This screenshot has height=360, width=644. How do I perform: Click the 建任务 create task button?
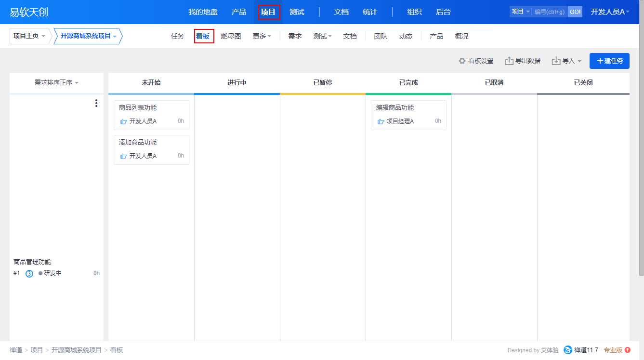[x=609, y=61]
